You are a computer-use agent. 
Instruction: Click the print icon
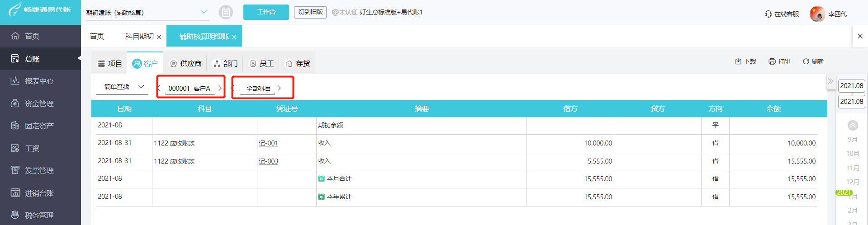[x=772, y=61]
